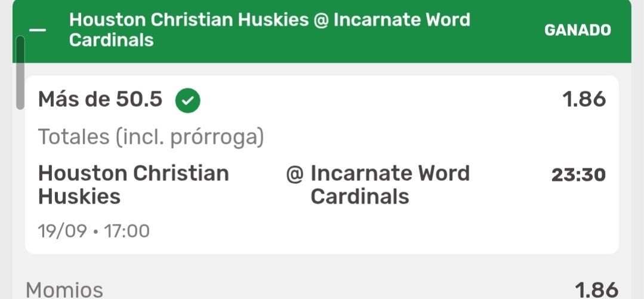Click the 19/09 • 17:00 date line
Image resolution: width=644 pixels, height=299 pixels.
point(94,231)
